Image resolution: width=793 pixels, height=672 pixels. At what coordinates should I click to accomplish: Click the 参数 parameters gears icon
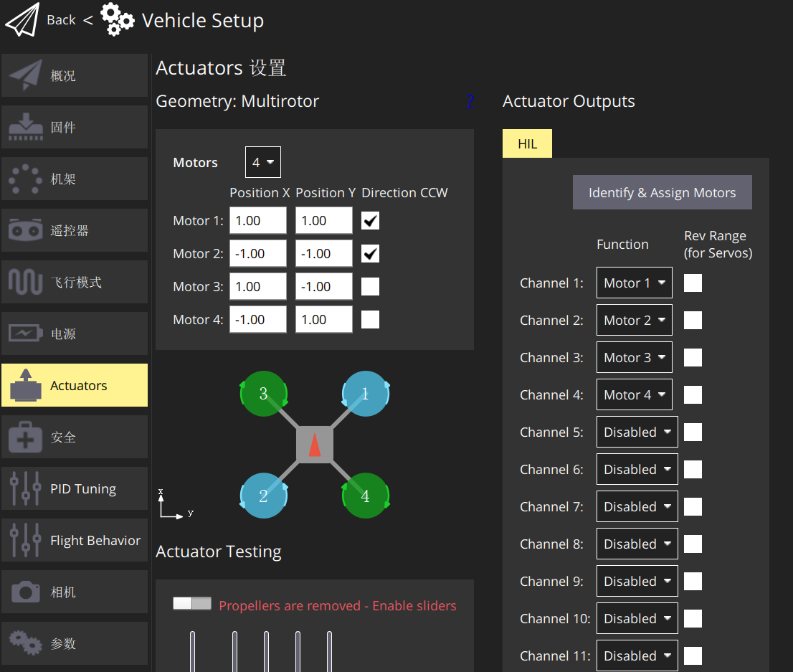(25, 643)
